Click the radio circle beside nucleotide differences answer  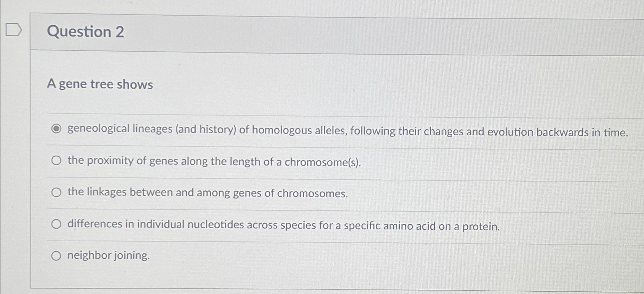(x=56, y=224)
